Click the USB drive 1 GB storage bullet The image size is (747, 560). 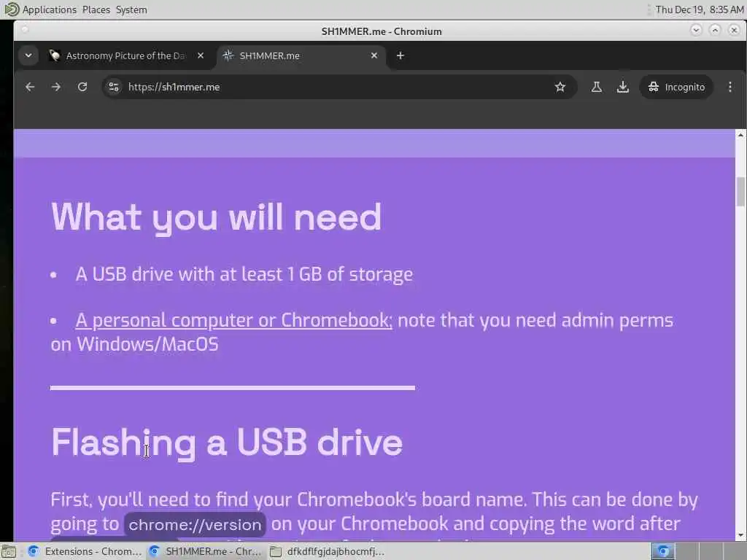pyautogui.click(x=244, y=274)
